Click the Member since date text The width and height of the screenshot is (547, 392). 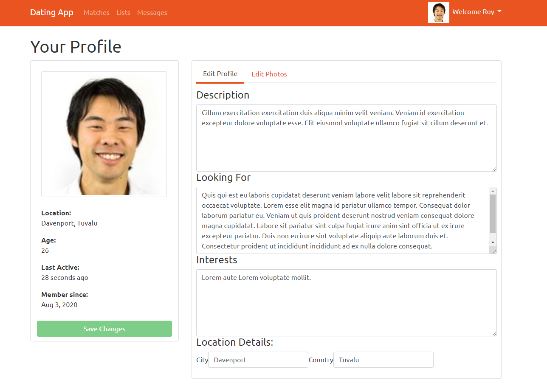pos(59,305)
